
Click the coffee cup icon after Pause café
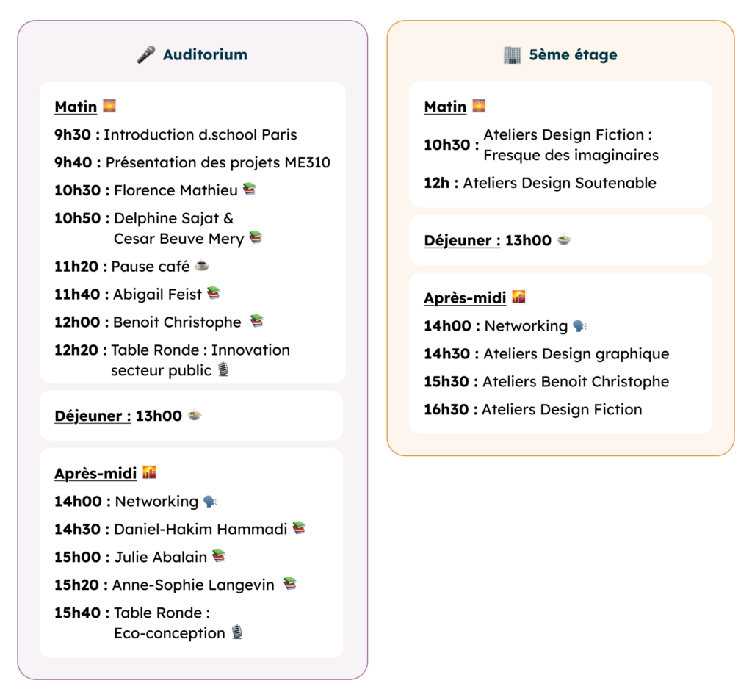(202, 266)
